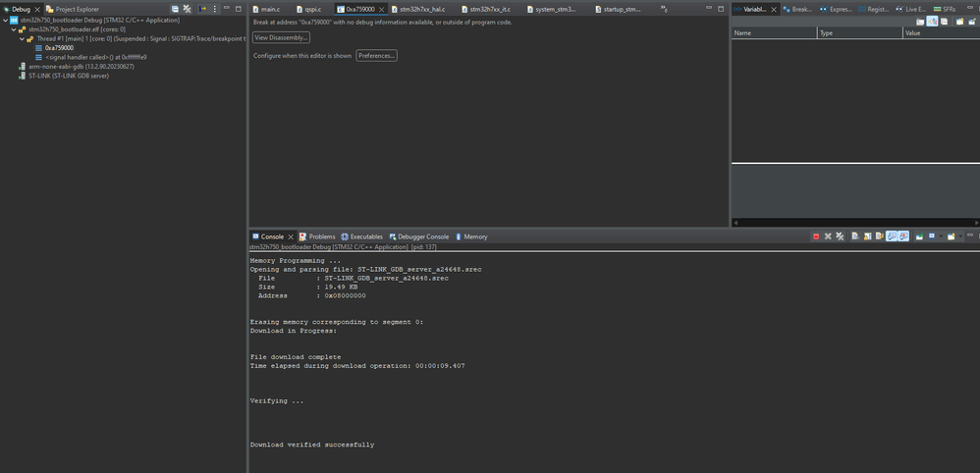Close the Variables view tab

[774, 10]
